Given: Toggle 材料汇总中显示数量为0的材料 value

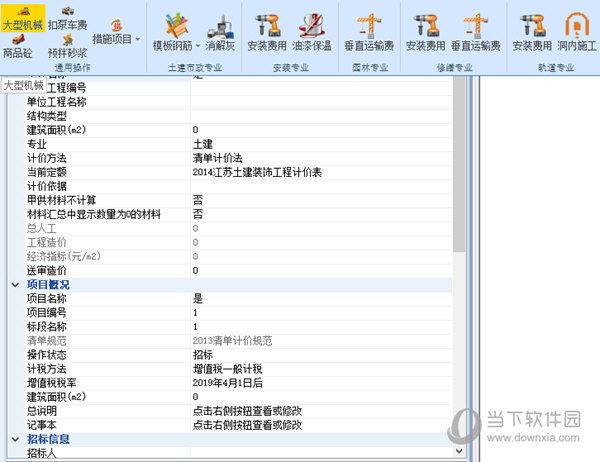Looking at the screenshot, I should tap(198, 214).
